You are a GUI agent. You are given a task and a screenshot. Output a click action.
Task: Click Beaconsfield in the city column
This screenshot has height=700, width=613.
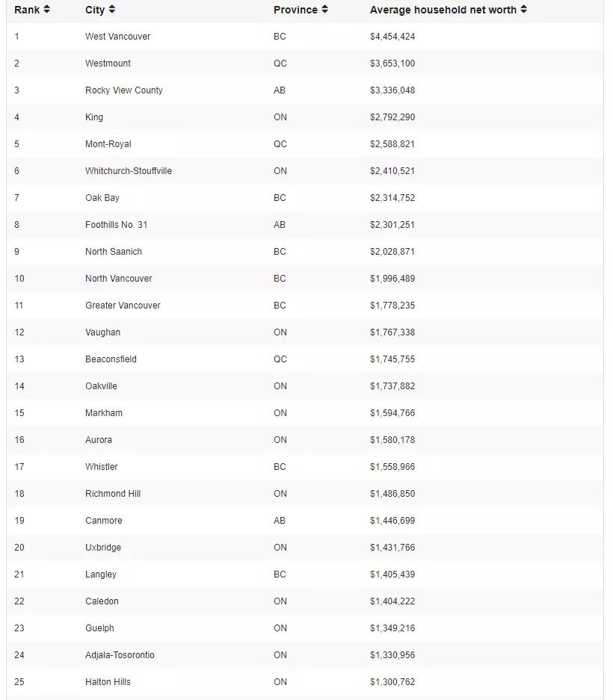click(111, 359)
